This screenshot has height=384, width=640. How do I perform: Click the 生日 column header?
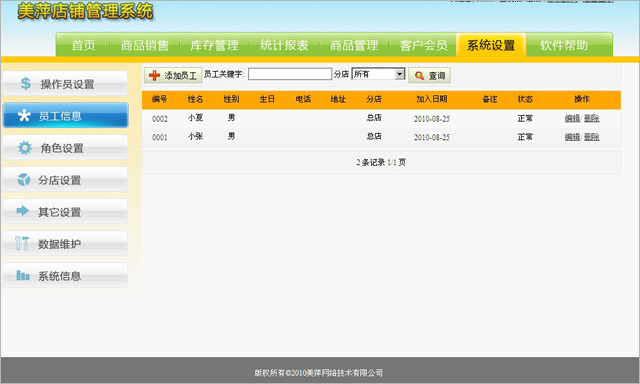(267, 99)
